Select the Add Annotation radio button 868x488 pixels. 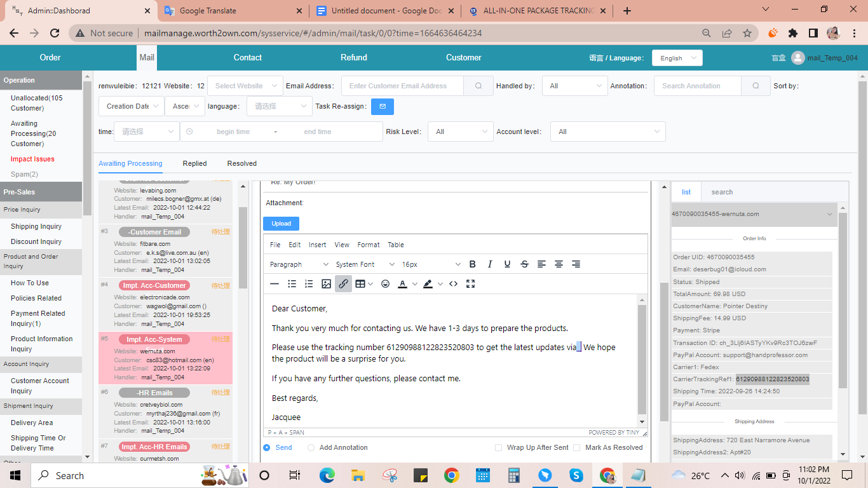311,448
